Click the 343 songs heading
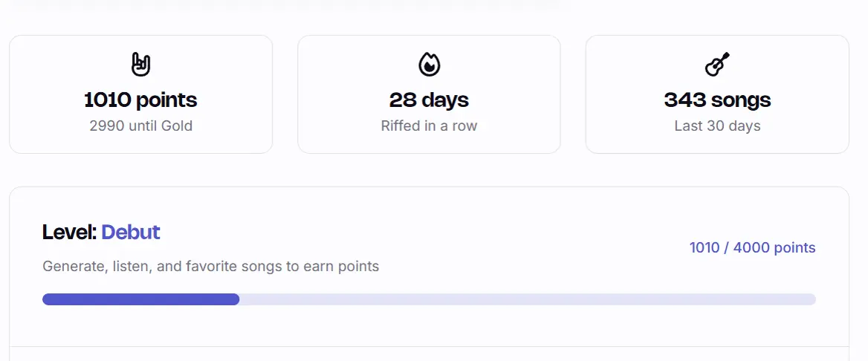 click(717, 100)
